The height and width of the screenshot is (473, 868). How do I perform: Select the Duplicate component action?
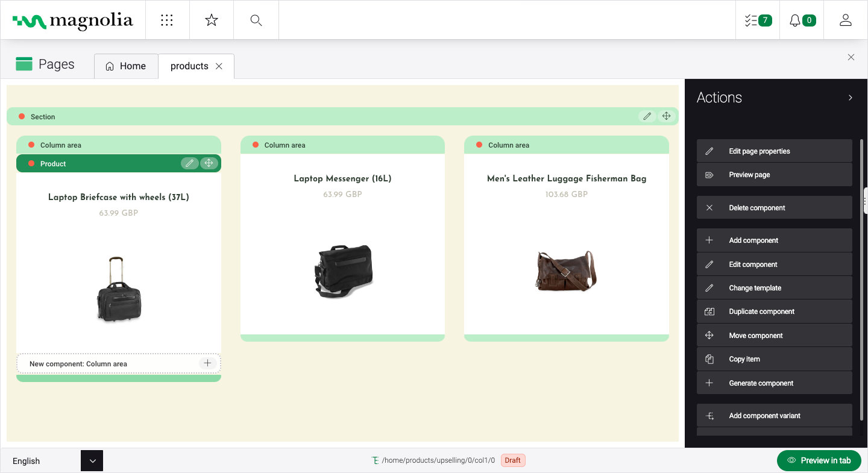tap(774, 312)
